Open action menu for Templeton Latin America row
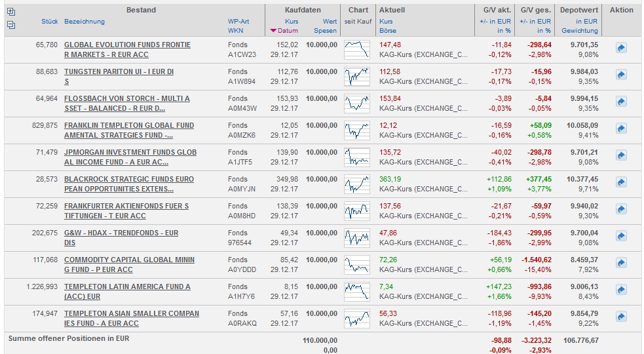This screenshot has width=644, height=354. [x=621, y=290]
